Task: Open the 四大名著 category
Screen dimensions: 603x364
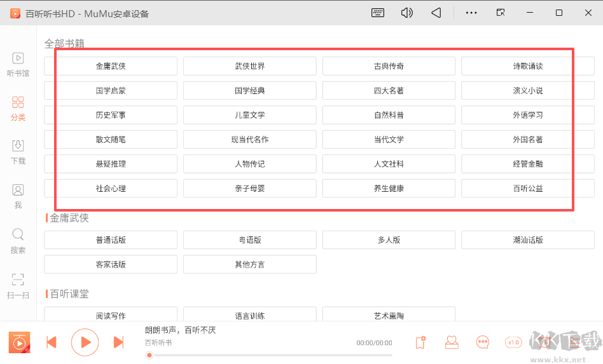Action: coord(389,90)
